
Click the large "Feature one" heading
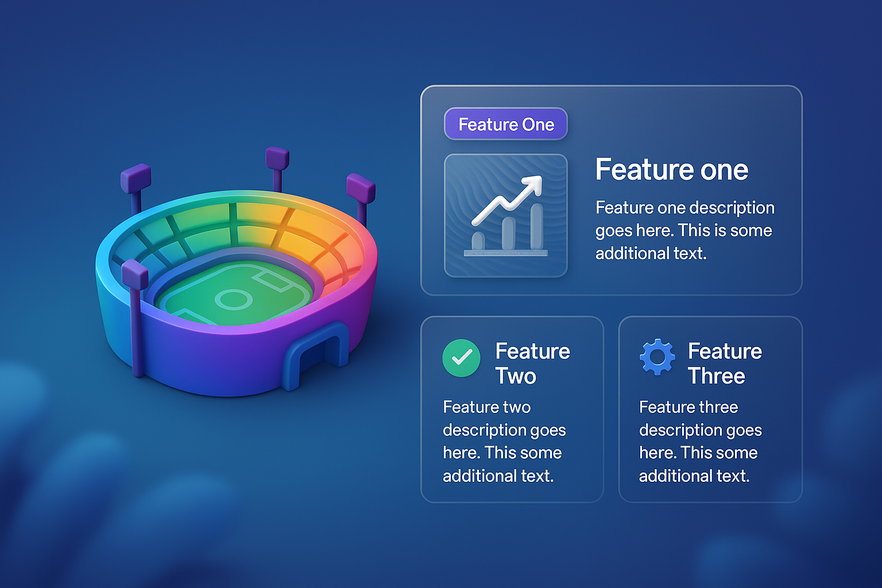click(x=671, y=169)
